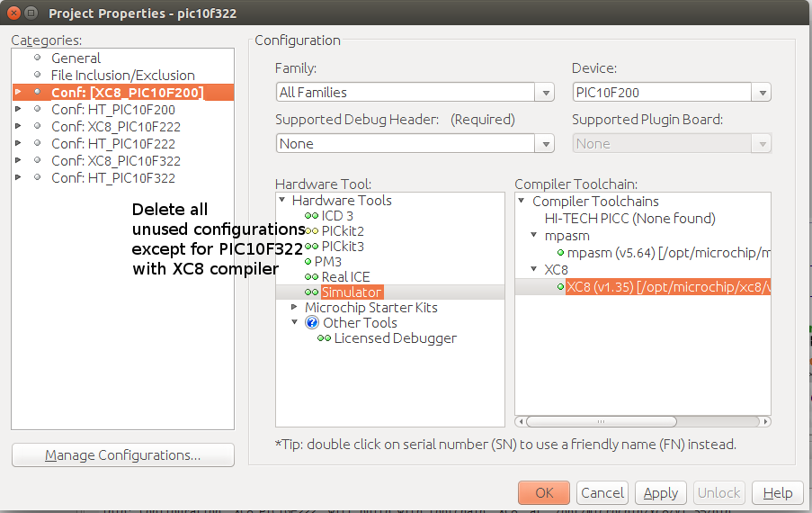Click the Manage Configurations button

click(123, 455)
